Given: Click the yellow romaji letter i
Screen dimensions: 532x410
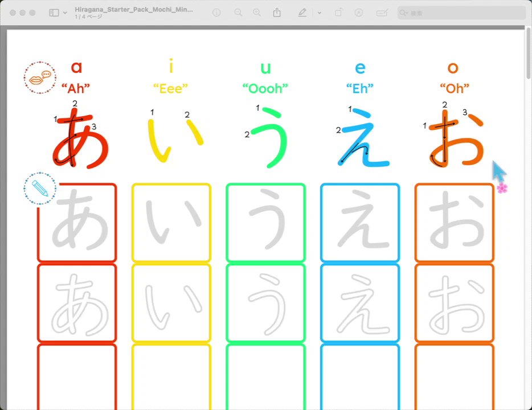Looking at the screenshot, I should click(x=171, y=66).
